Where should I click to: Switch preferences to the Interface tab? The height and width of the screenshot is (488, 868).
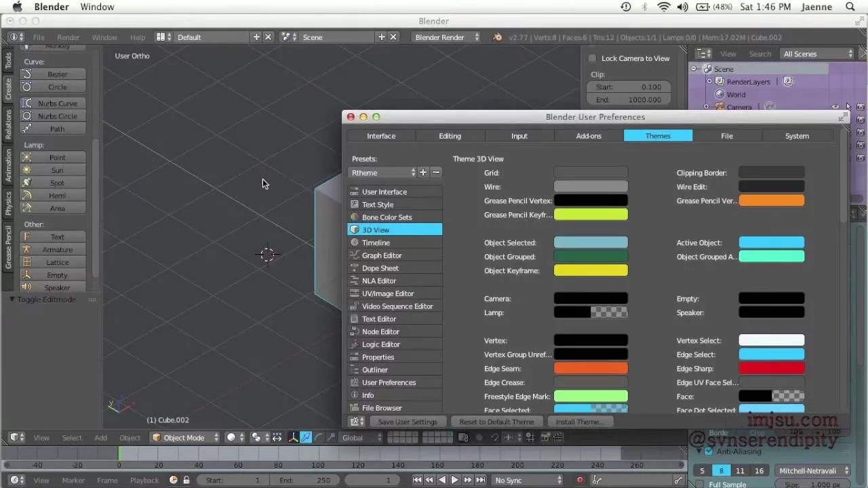click(x=381, y=136)
